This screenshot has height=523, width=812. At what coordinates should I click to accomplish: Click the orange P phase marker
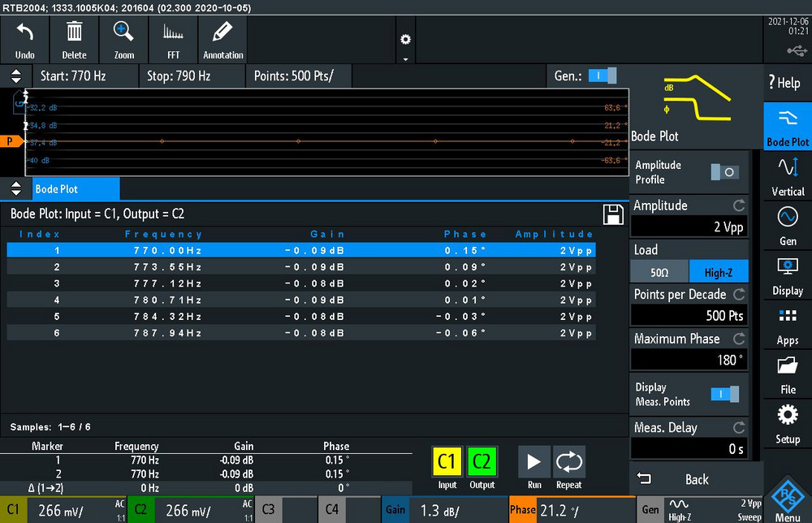(11, 140)
